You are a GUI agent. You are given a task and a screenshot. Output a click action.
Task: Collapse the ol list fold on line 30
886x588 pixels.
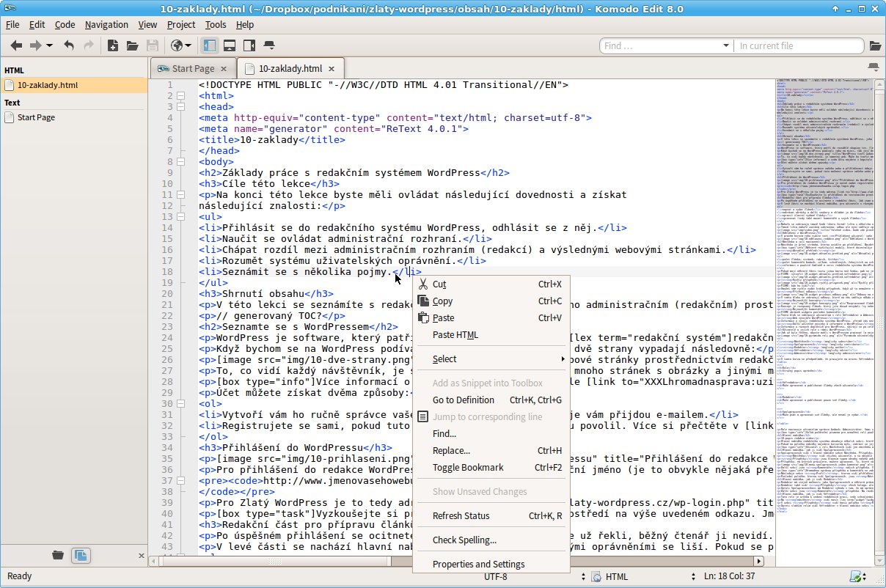click(x=180, y=403)
